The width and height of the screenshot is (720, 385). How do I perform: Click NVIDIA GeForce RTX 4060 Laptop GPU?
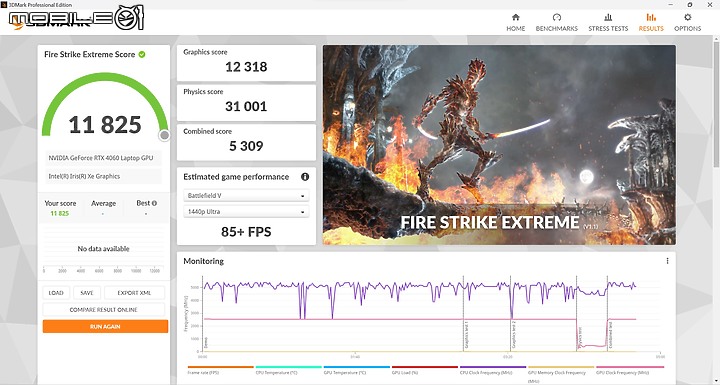(104, 158)
